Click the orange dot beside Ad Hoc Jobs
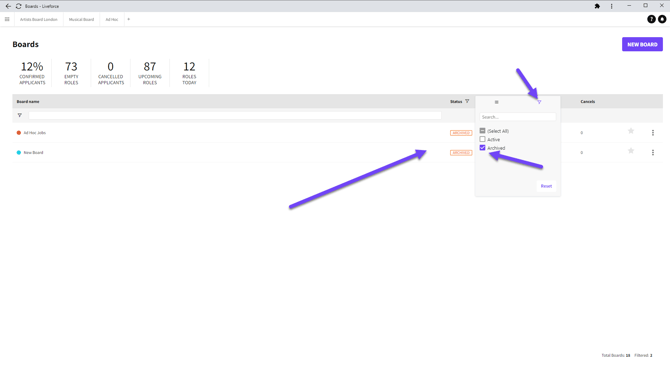This screenshot has width=670, height=373. point(19,133)
